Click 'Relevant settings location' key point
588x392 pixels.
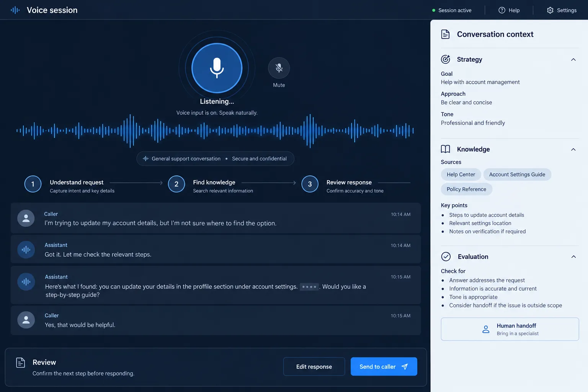pyautogui.click(x=480, y=223)
